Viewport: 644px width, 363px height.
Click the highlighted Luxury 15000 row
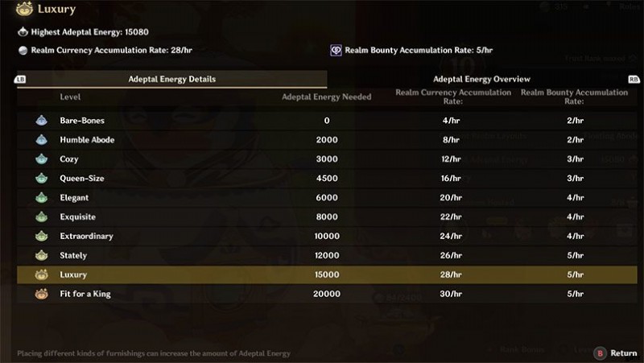328,274
